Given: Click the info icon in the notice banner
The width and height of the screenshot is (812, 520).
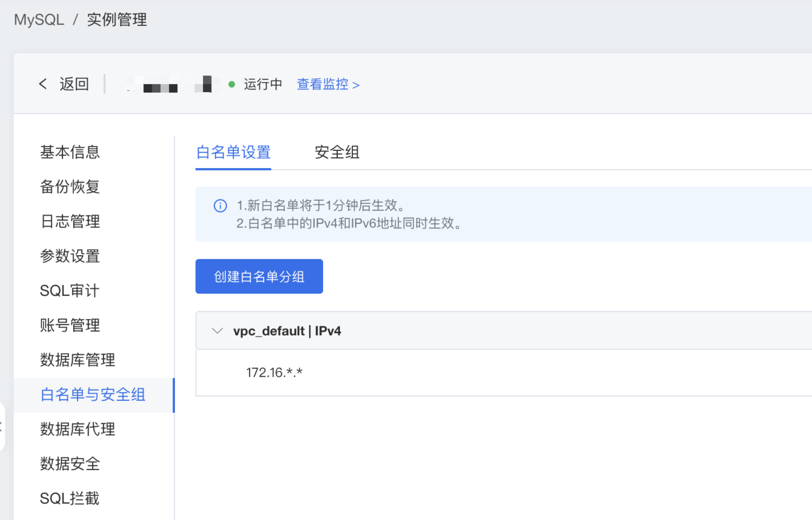Looking at the screenshot, I should pyautogui.click(x=220, y=206).
